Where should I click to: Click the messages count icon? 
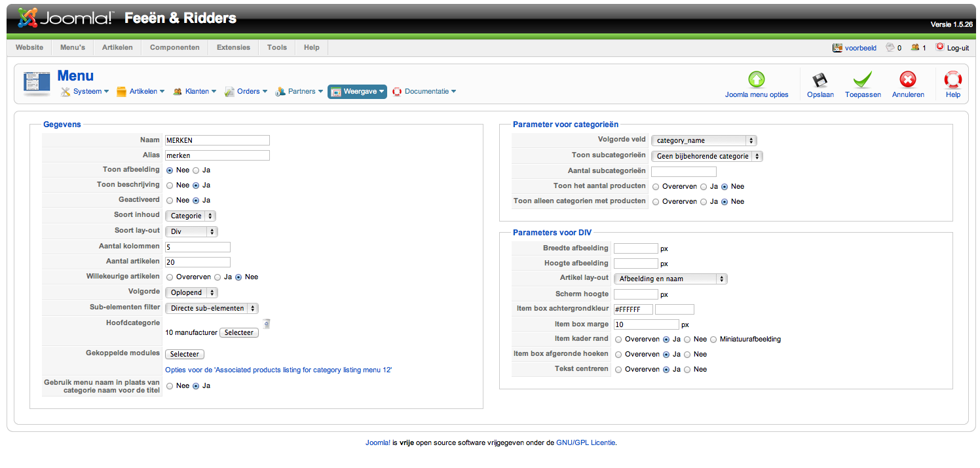click(890, 47)
